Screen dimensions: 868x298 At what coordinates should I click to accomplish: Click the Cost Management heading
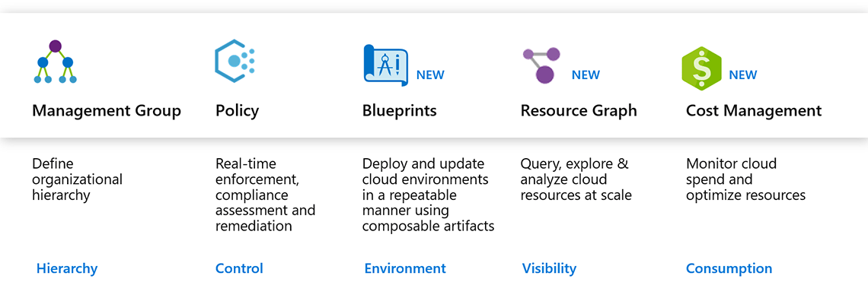754,111
